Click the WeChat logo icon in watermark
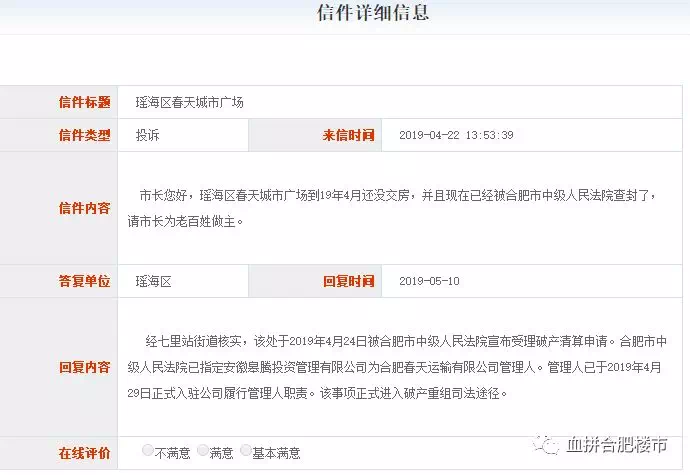Viewport: 690px width, 475px height. click(545, 442)
